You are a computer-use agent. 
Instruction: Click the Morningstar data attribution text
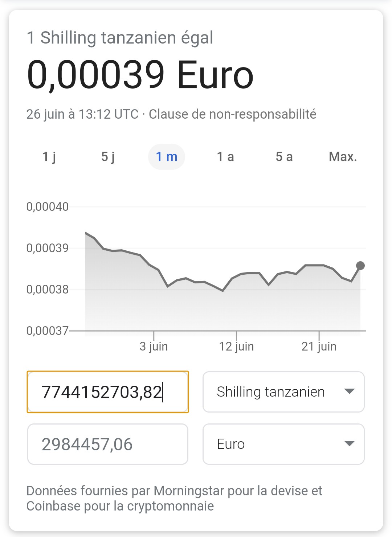pyautogui.click(x=174, y=498)
